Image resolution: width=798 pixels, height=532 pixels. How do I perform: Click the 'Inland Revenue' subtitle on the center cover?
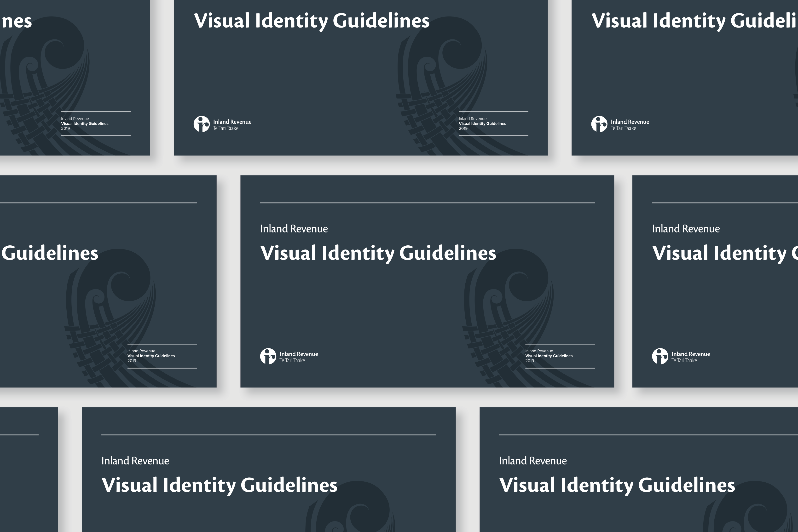(294, 229)
